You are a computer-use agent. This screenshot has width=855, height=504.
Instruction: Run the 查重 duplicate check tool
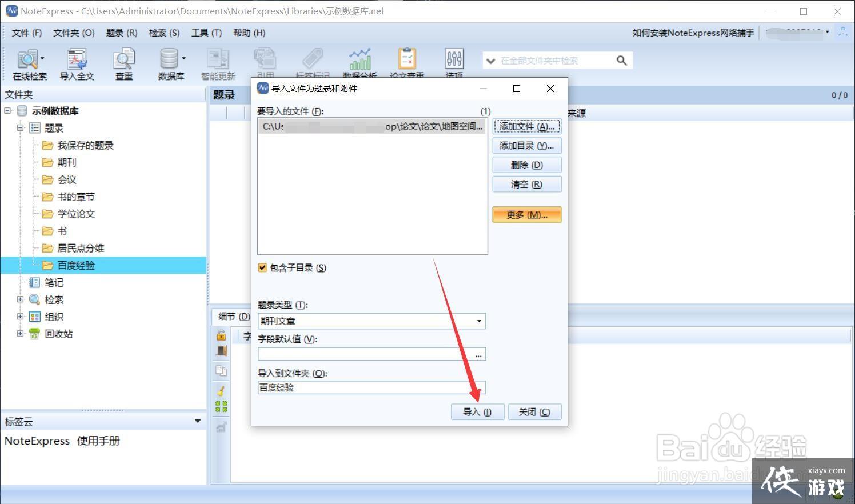pos(124,64)
